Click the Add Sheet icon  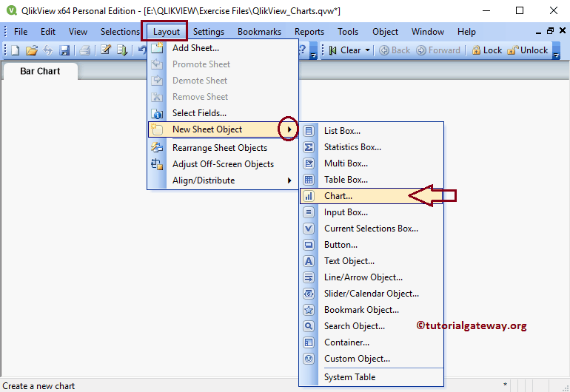pyautogui.click(x=157, y=48)
